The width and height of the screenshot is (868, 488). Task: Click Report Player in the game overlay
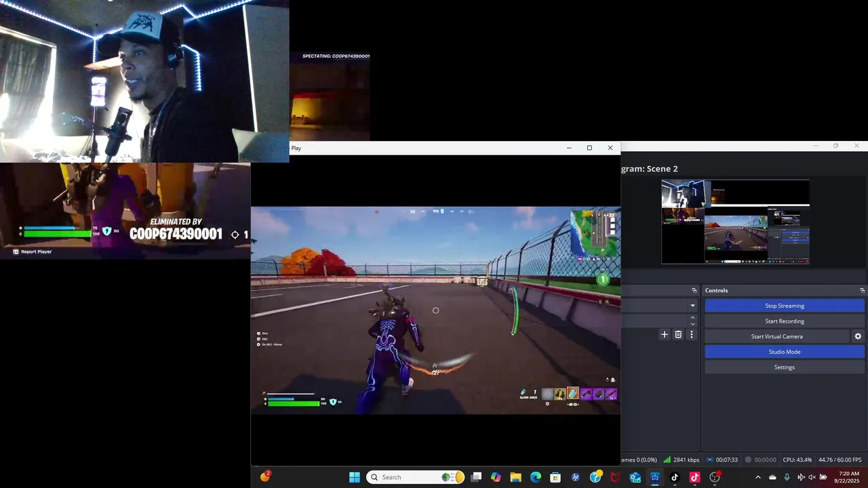coord(33,251)
